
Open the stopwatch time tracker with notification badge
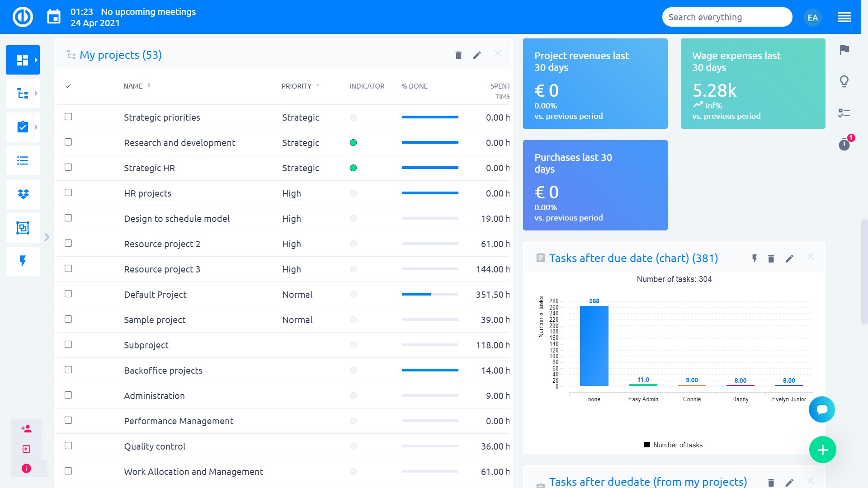[844, 145]
